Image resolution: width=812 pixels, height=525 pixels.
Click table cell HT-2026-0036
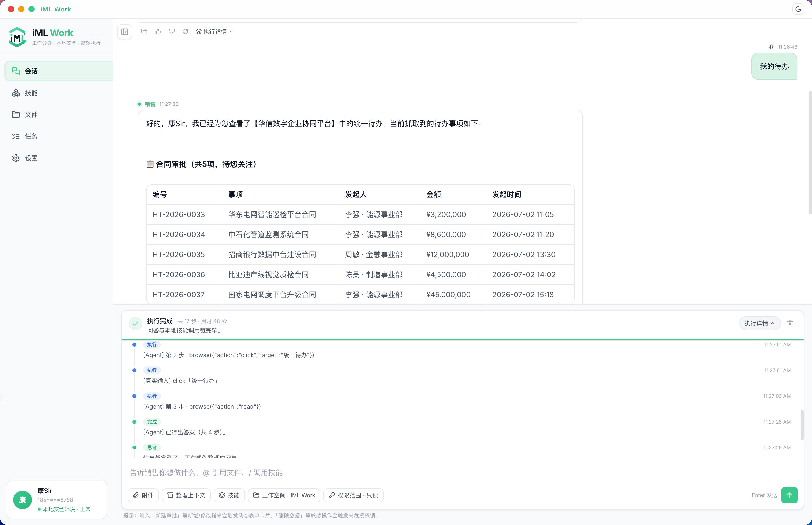pos(184,274)
